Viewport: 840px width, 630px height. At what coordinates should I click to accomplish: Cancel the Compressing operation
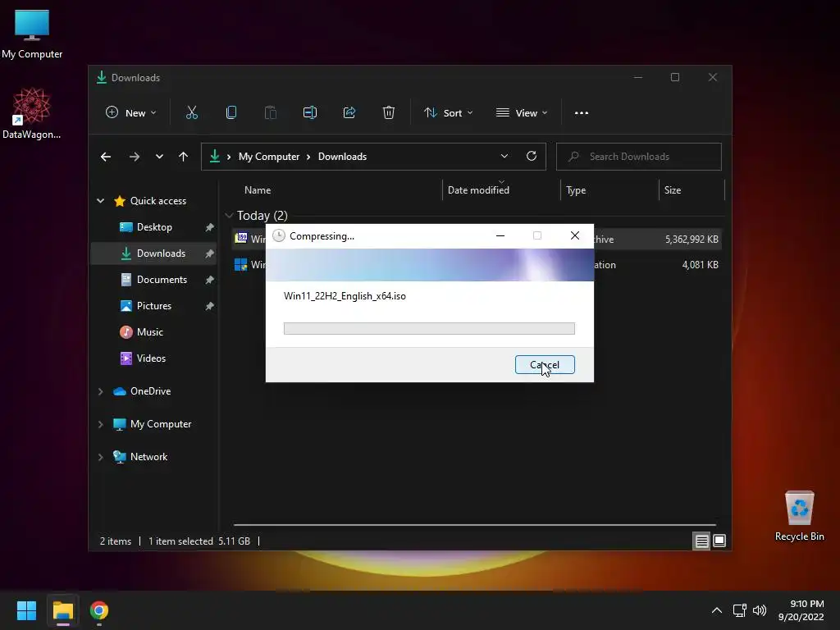(x=545, y=365)
